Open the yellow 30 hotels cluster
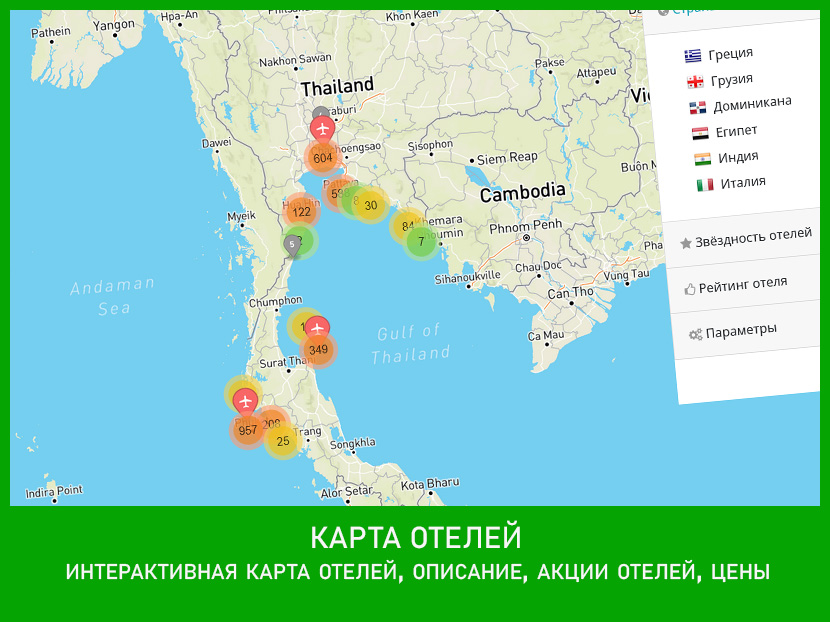The image size is (830, 622). (371, 206)
